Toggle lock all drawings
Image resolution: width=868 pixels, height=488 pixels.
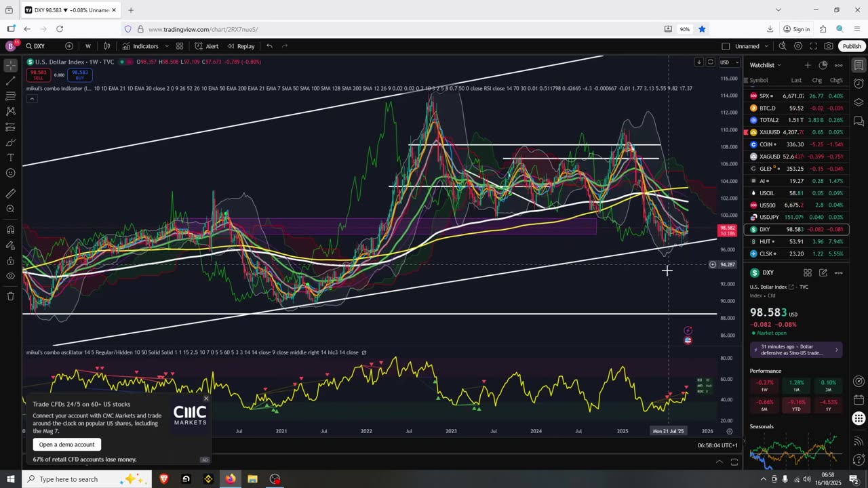[11, 260]
